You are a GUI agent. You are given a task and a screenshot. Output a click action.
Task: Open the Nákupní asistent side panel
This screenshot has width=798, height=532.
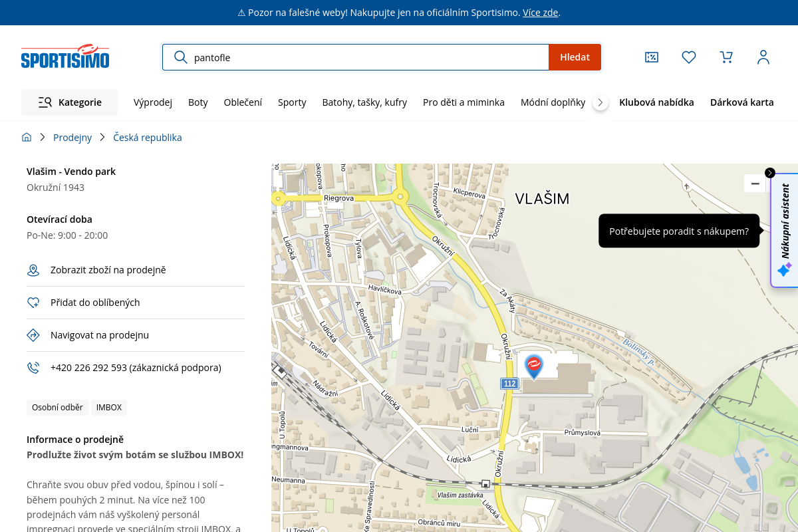coord(785,230)
